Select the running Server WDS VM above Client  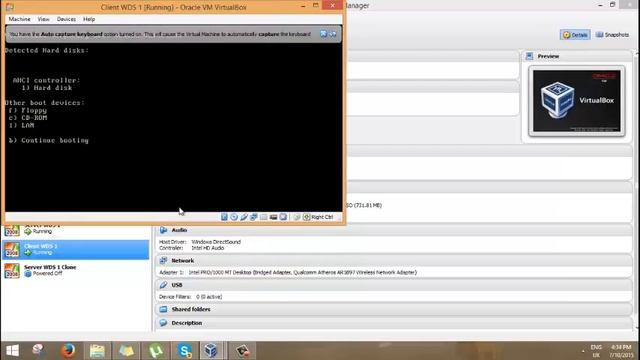pyautogui.click(x=76, y=230)
